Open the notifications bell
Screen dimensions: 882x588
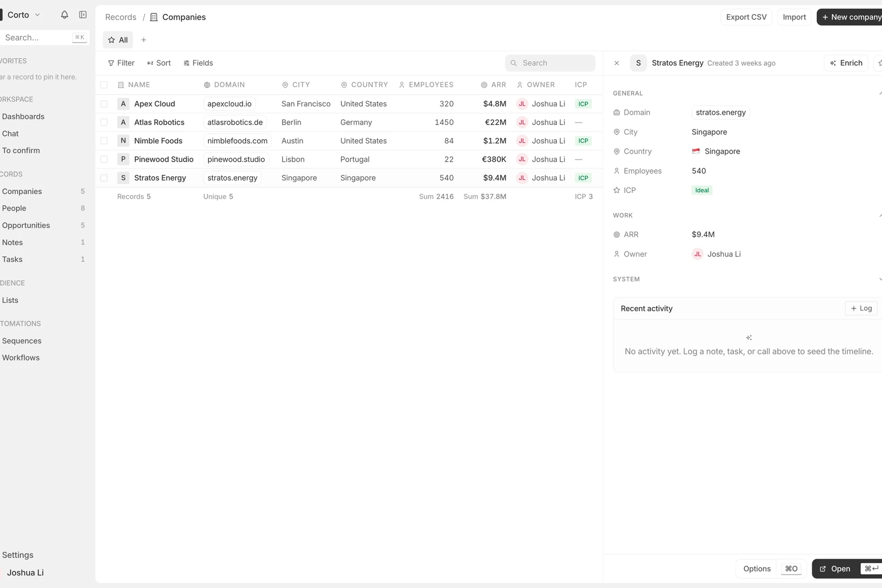click(64, 15)
